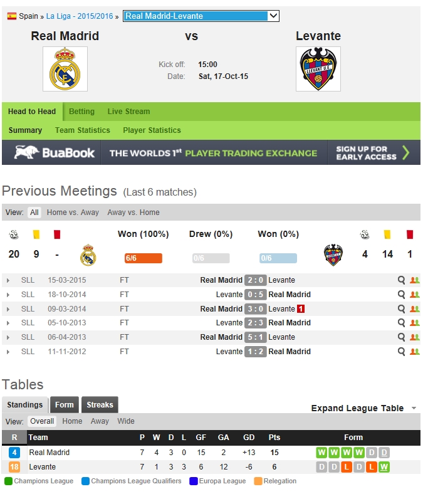Click the Player Statistics link
This screenshot has width=423, height=504.
pyautogui.click(x=152, y=130)
